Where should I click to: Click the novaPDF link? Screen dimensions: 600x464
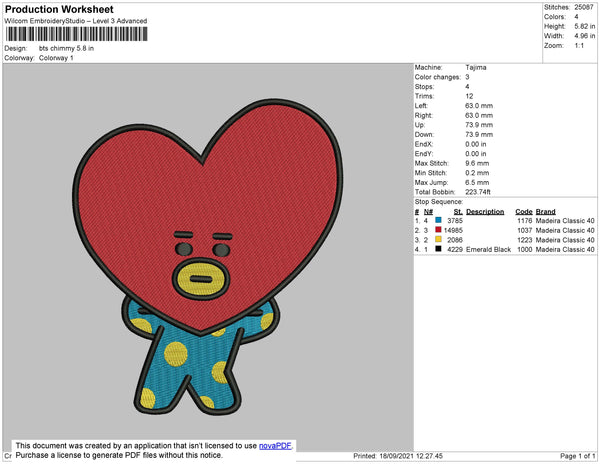pyautogui.click(x=275, y=446)
